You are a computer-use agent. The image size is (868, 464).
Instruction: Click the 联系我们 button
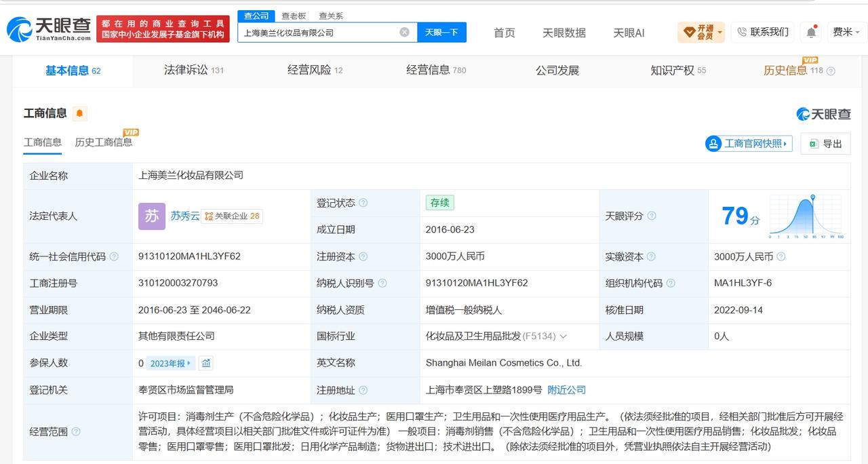(x=763, y=32)
